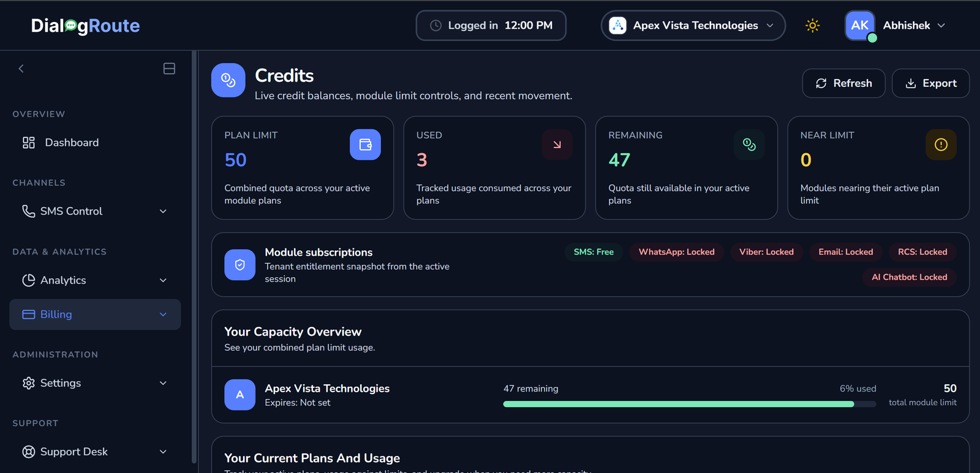Open Analytics menu item
Viewport: 980px width, 473px height.
pos(95,280)
